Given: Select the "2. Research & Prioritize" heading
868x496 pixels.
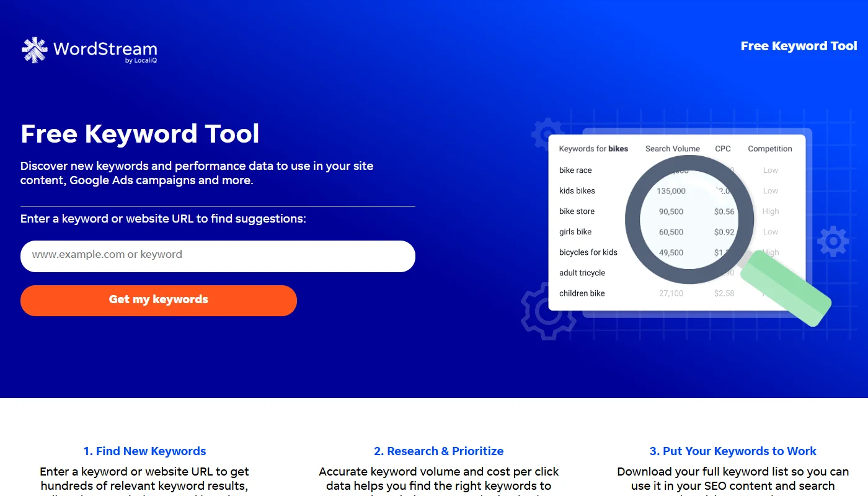Looking at the screenshot, I should coord(439,451).
